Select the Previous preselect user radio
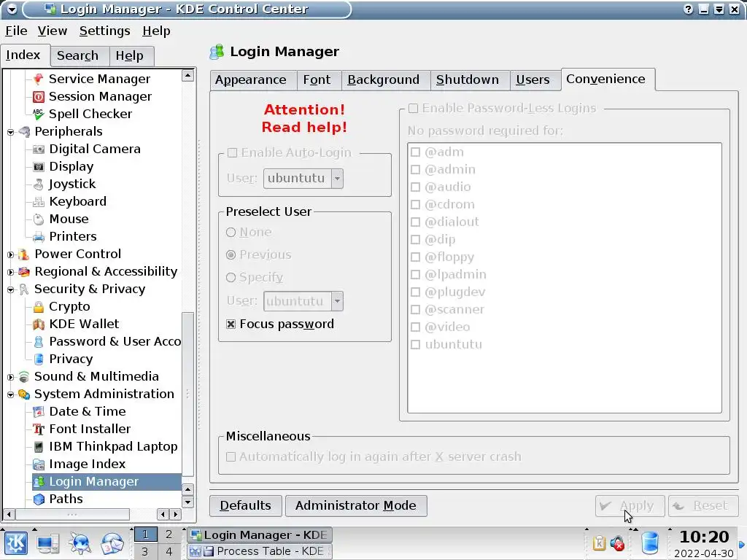Image resolution: width=747 pixels, height=560 pixels. [x=231, y=254]
